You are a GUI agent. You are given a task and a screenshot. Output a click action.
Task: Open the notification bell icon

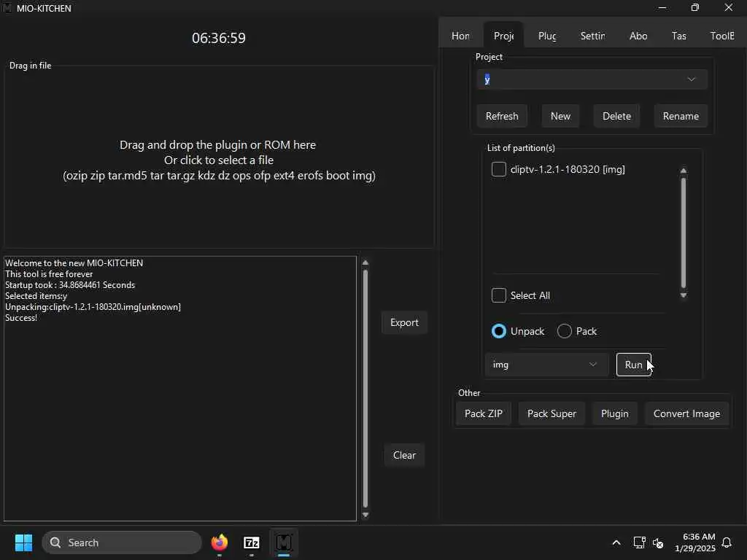pyautogui.click(x=727, y=542)
